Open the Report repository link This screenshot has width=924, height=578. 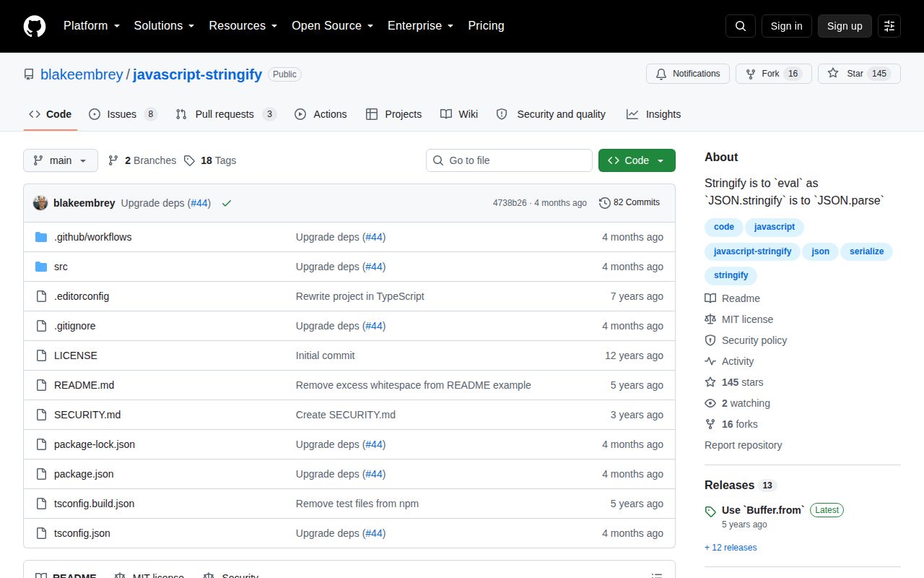click(x=744, y=445)
